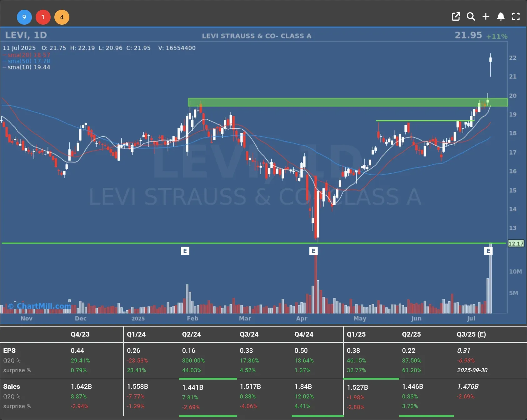Click estimate date 2025-09-30

472,370
